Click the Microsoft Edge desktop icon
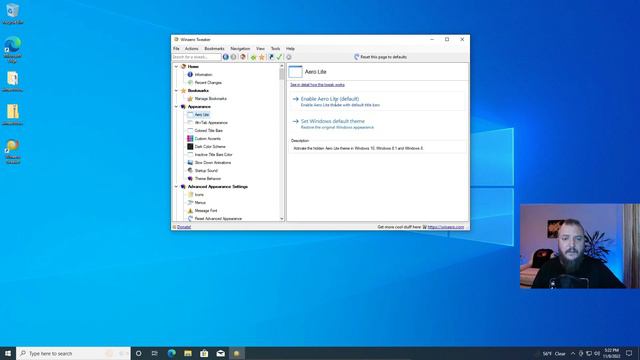The width and height of the screenshot is (640, 360). coord(13,49)
